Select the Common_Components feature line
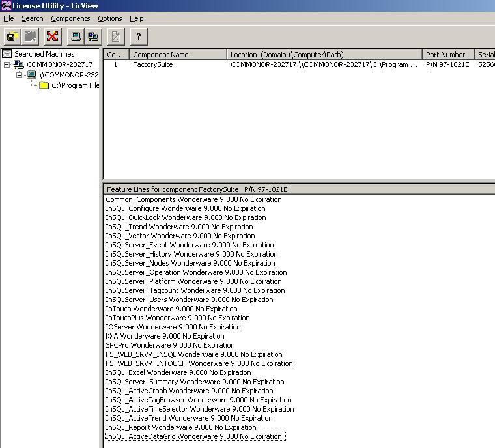This screenshot has width=495, height=448. pyautogui.click(x=193, y=199)
